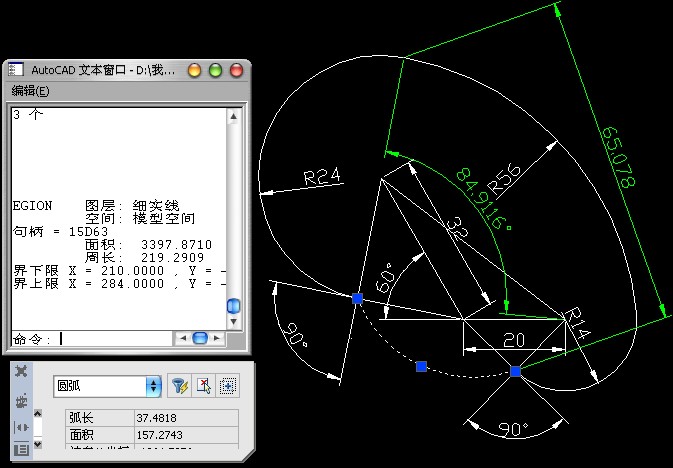The width and height of the screenshot is (673, 468).
Task: Click properties palette scroll up arrow
Action: click(38, 413)
